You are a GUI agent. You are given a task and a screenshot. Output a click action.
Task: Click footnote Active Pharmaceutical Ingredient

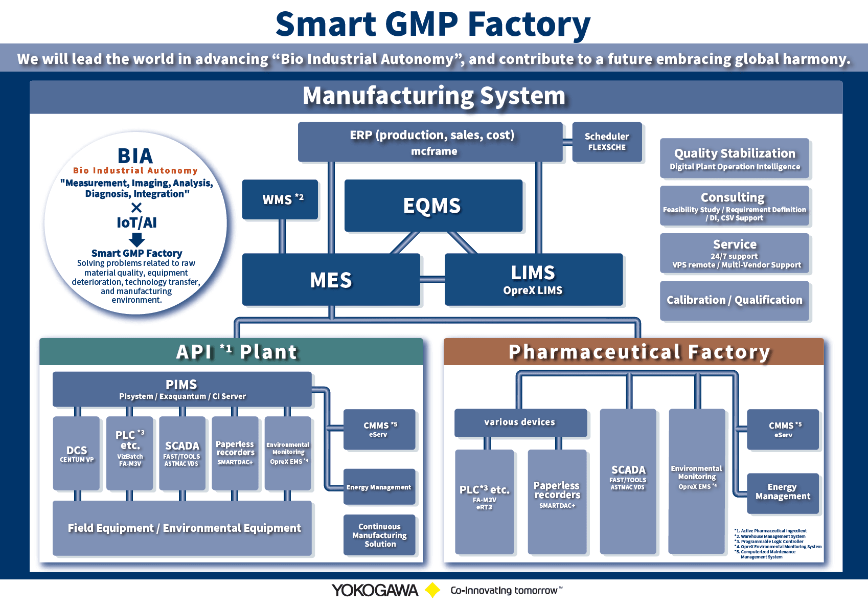coord(771,531)
